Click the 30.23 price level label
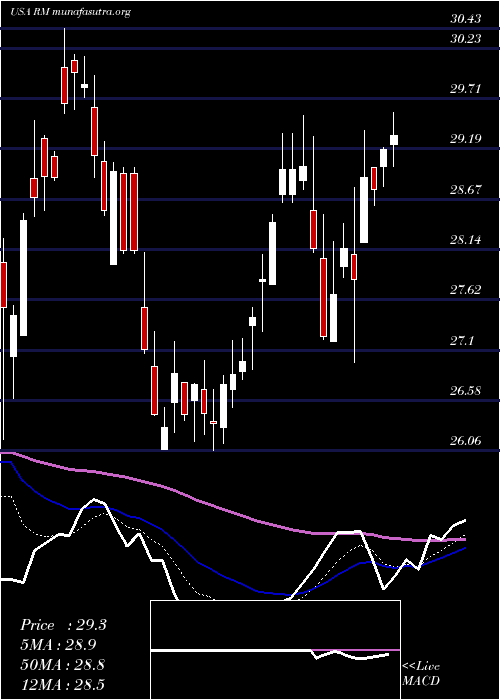Image resolution: width=500 pixels, height=700 pixels. click(x=466, y=39)
